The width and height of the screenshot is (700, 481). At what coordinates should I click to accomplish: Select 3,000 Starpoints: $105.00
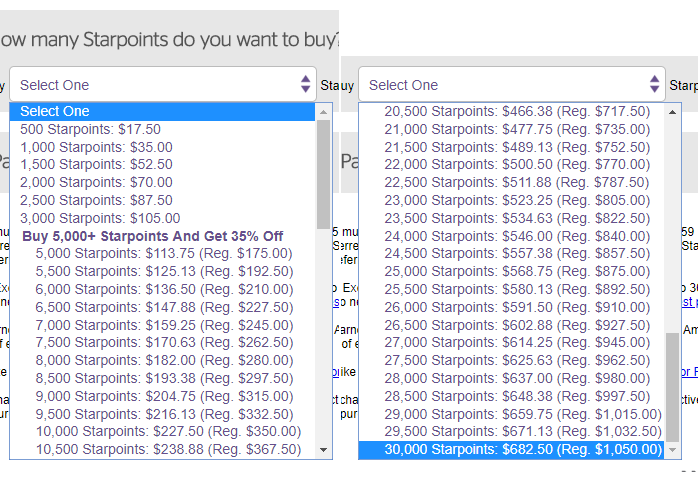pos(162,218)
